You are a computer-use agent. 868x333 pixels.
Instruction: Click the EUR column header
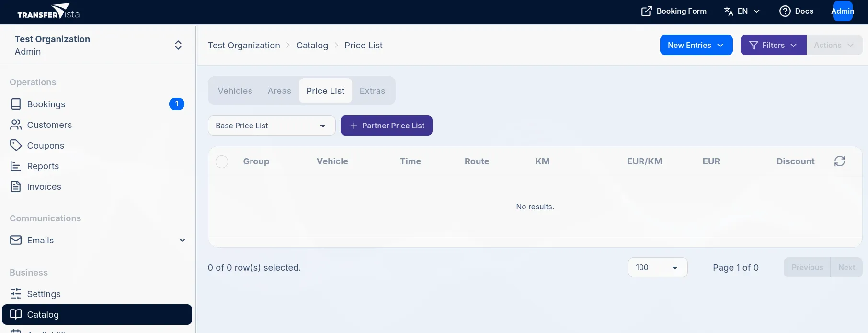click(x=711, y=161)
